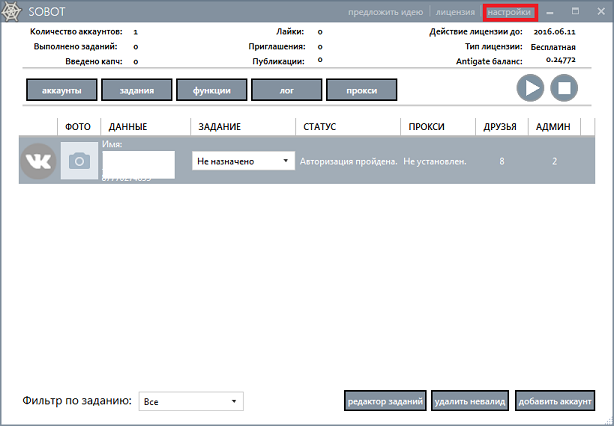Open the лицензия menu item
The height and width of the screenshot is (426, 614).
[x=455, y=12]
